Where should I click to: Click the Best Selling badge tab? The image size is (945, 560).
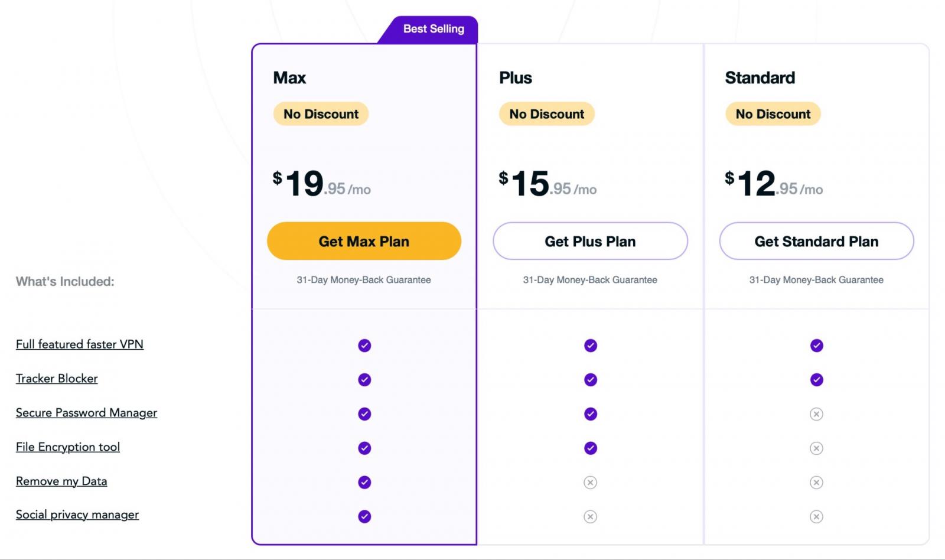coord(433,29)
